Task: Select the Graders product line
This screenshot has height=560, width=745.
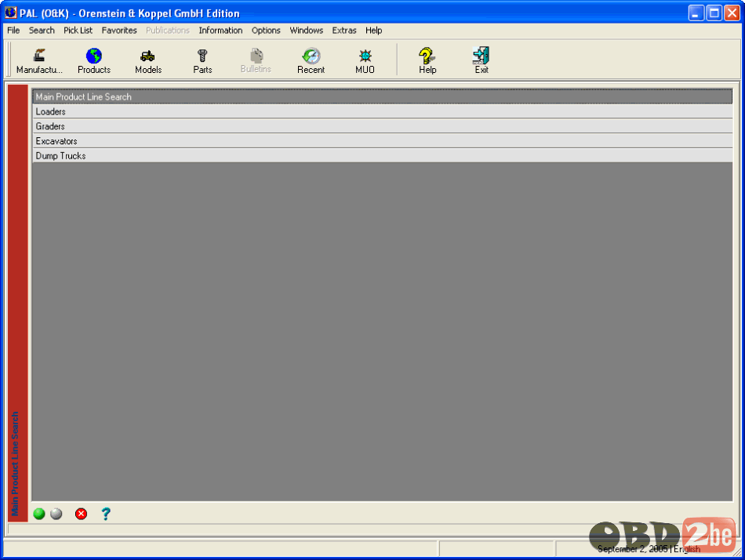Action: pyautogui.click(x=383, y=126)
